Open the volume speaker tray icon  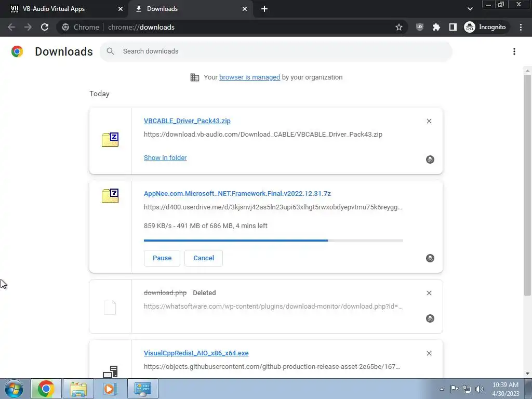[480, 389]
